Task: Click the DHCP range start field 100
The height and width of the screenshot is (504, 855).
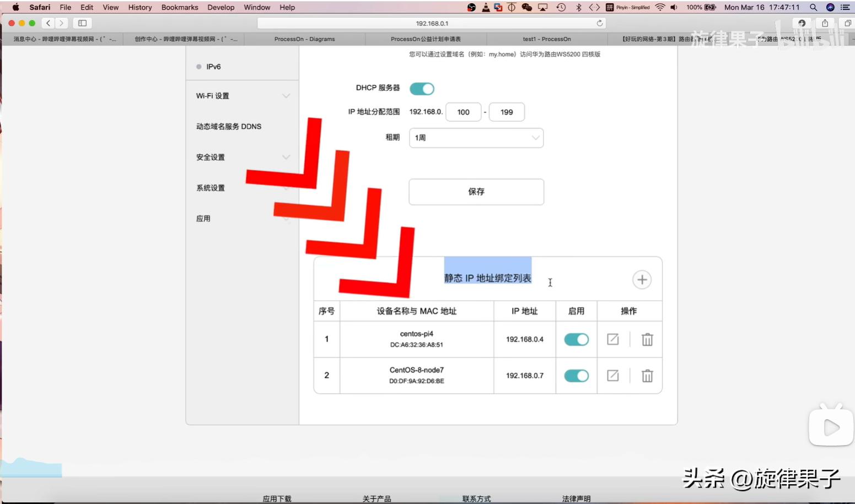Action: pos(463,112)
